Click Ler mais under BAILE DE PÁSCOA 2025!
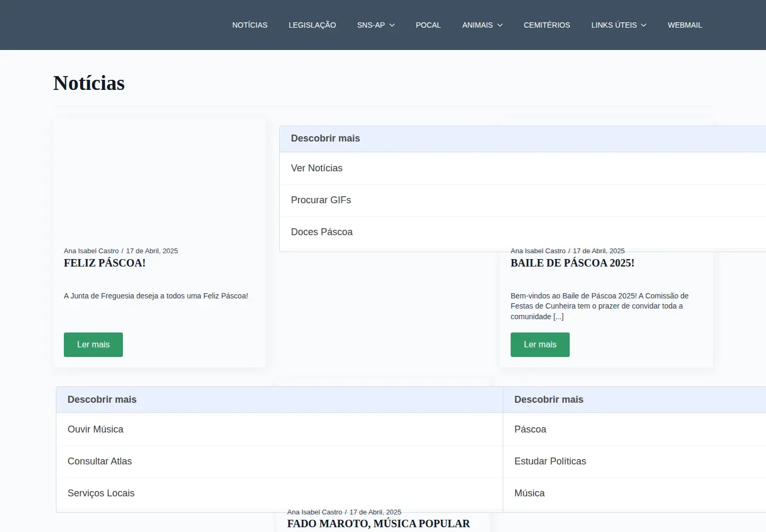The width and height of the screenshot is (766, 532). click(x=540, y=345)
